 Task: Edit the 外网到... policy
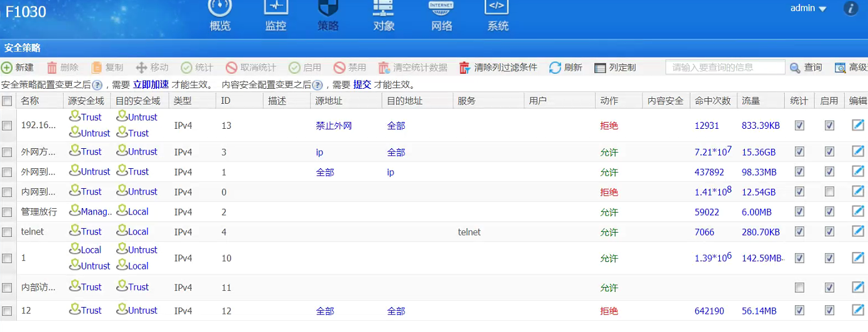[x=858, y=171]
